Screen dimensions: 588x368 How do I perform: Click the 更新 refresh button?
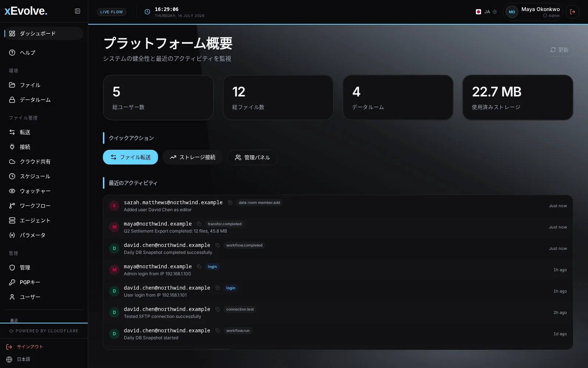tap(559, 50)
